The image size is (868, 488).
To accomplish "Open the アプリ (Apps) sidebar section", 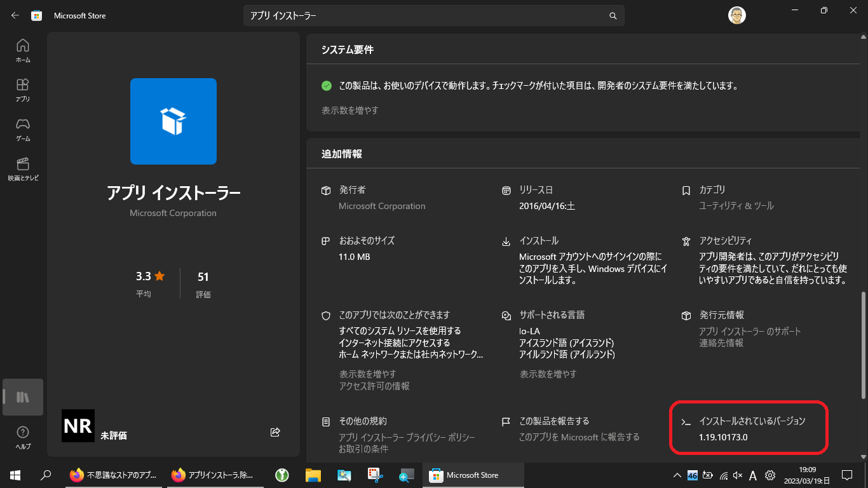I will click(x=23, y=90).
